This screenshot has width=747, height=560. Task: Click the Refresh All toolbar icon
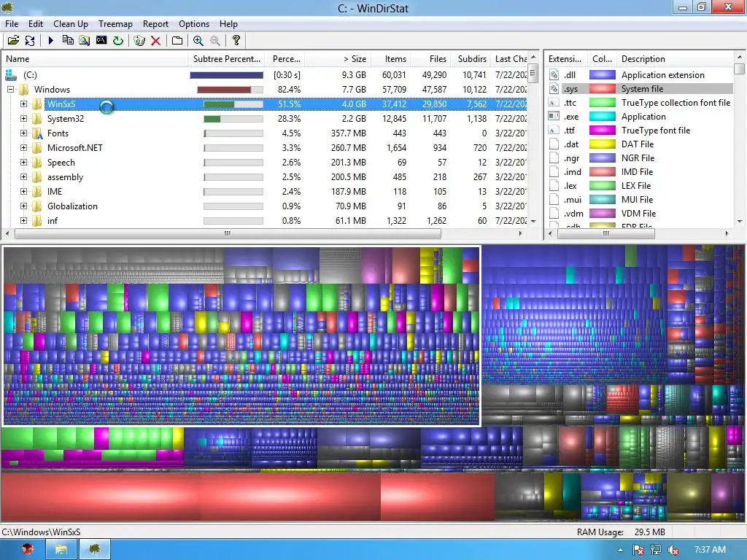(x=29, y=41)
